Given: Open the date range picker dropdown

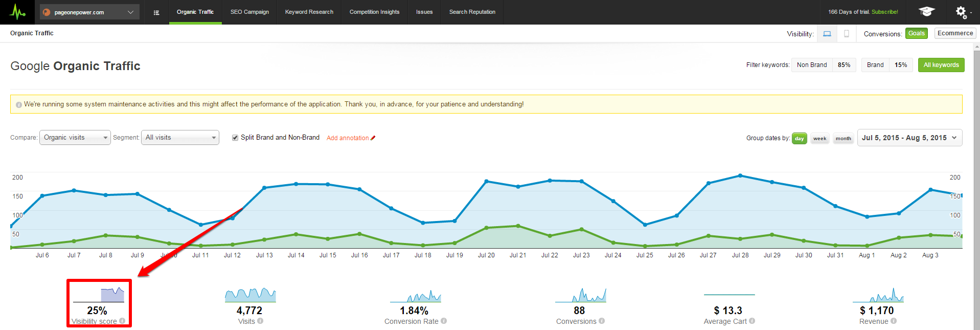Looking at the screenshot, I should (909, 138).
